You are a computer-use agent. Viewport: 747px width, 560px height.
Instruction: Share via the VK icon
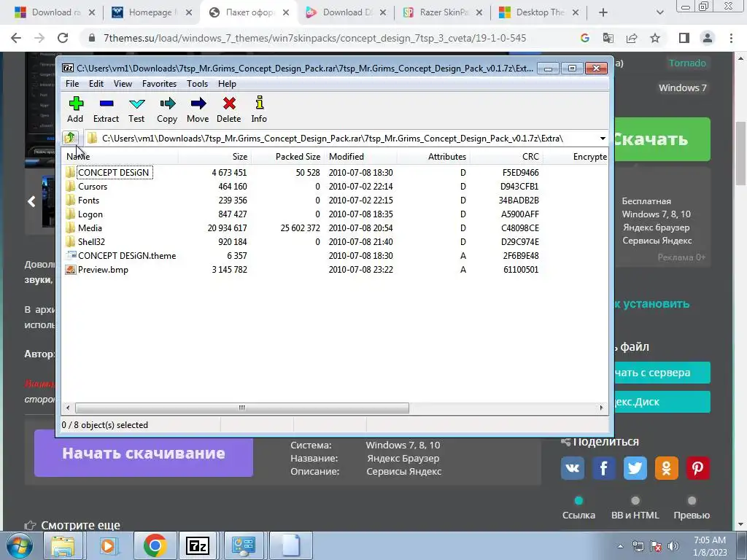pyautogui.click(x=572, y=468)
